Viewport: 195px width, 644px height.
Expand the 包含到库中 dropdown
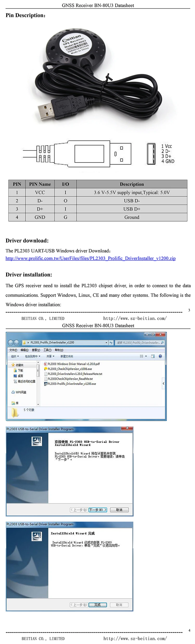pos(32,356)
